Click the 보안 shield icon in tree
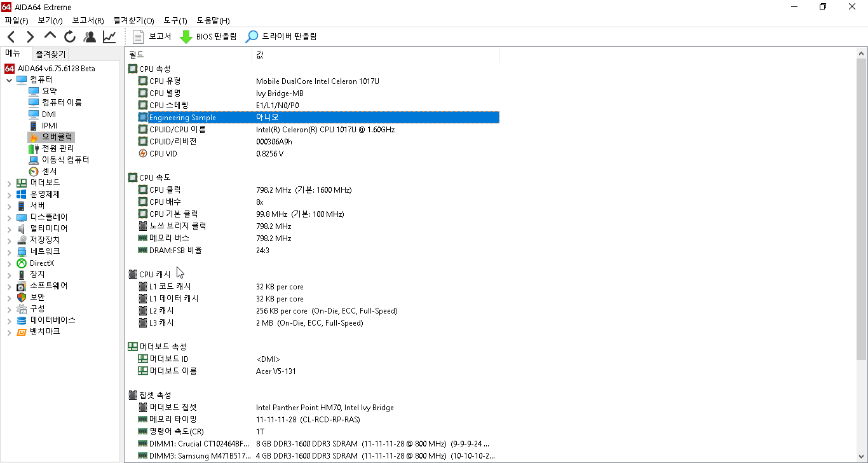This screenshot has height=463, width=868. [22, 298]
